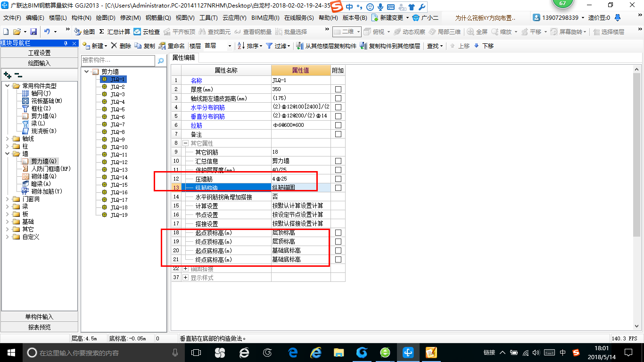
Task: Click expand-all plus icon in navigation
Action: click(x=7, y=74)
